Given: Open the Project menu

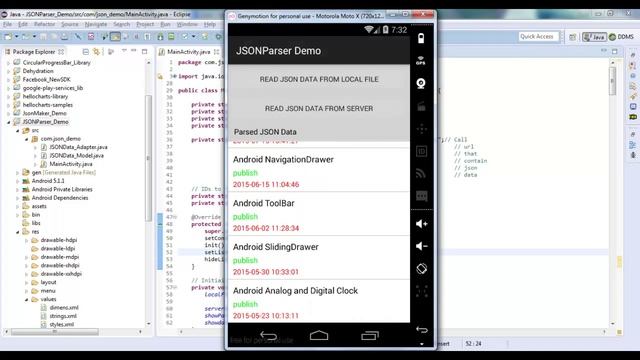Looking at the screenshot, I should pyautogui.click(x=145, y=24).
